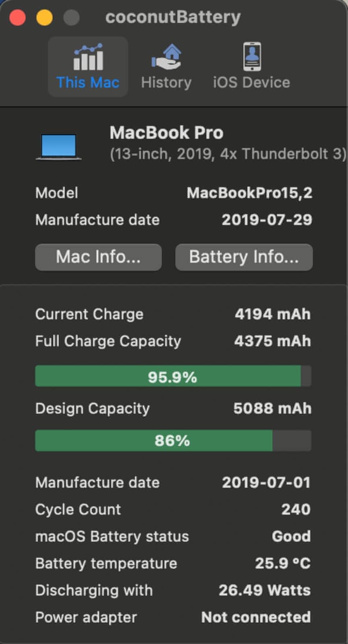Click the gray disabled zoom button

71,18
